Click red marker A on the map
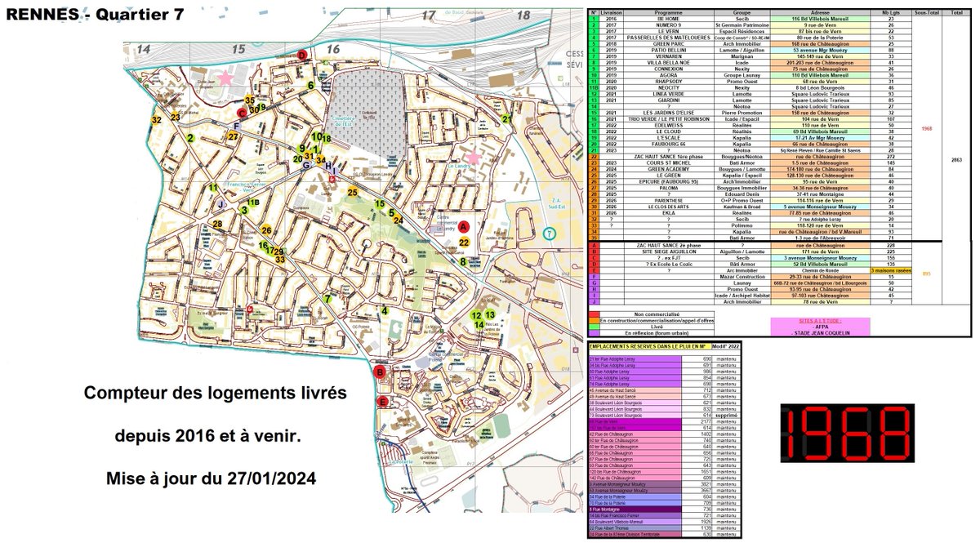Viewport: 980px width, 543px height. pos(463,227)
